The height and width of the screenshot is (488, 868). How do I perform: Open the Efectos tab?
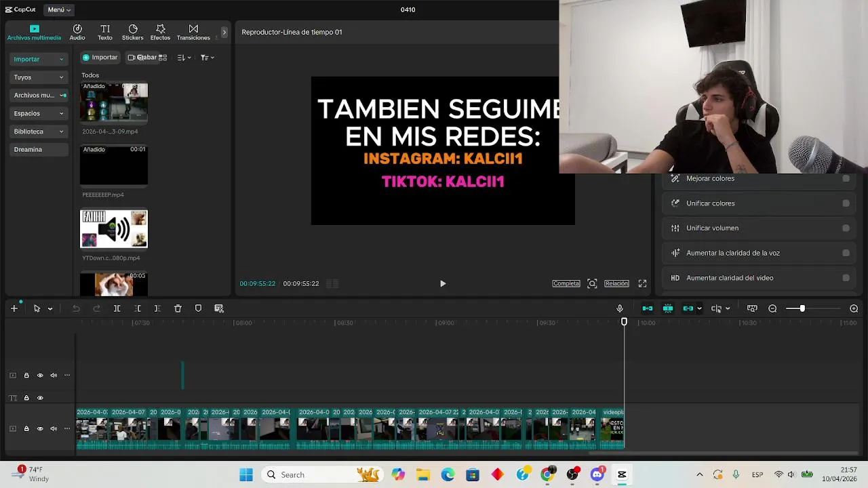point(160,33)
